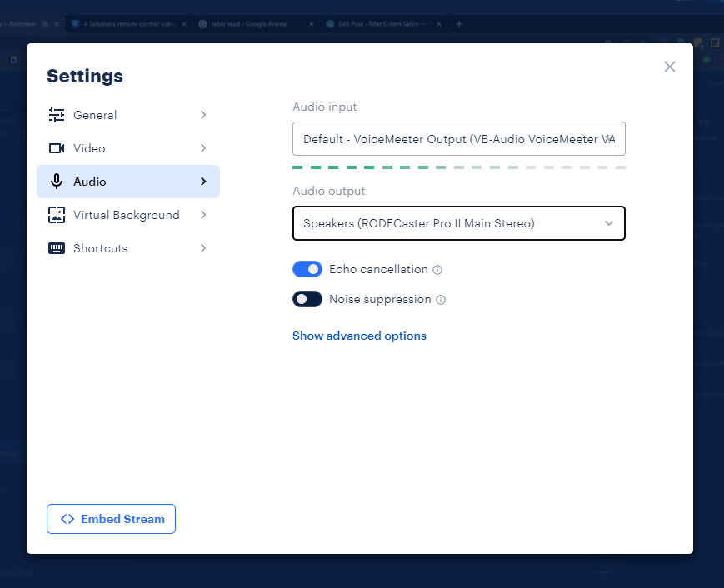
Task: Switch to the table read Google tab
Action: tap(249, 24)
